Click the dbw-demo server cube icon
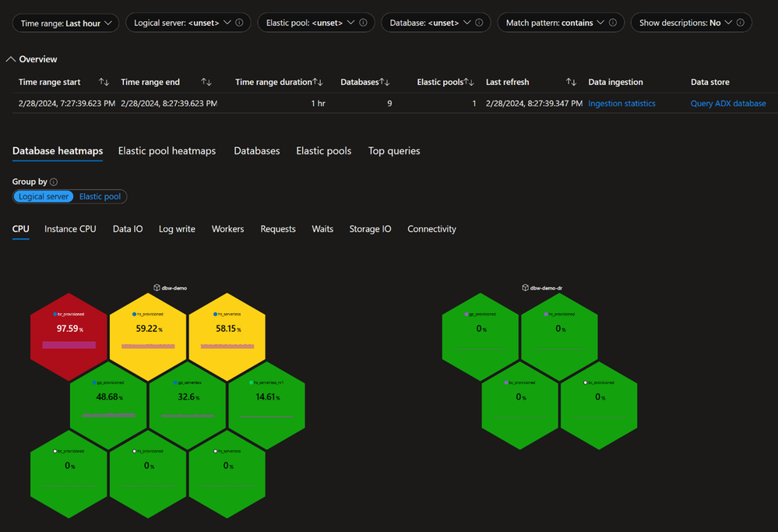Image resolution: width=778 pixels, height=532 pixels. (x=157, y=288)
